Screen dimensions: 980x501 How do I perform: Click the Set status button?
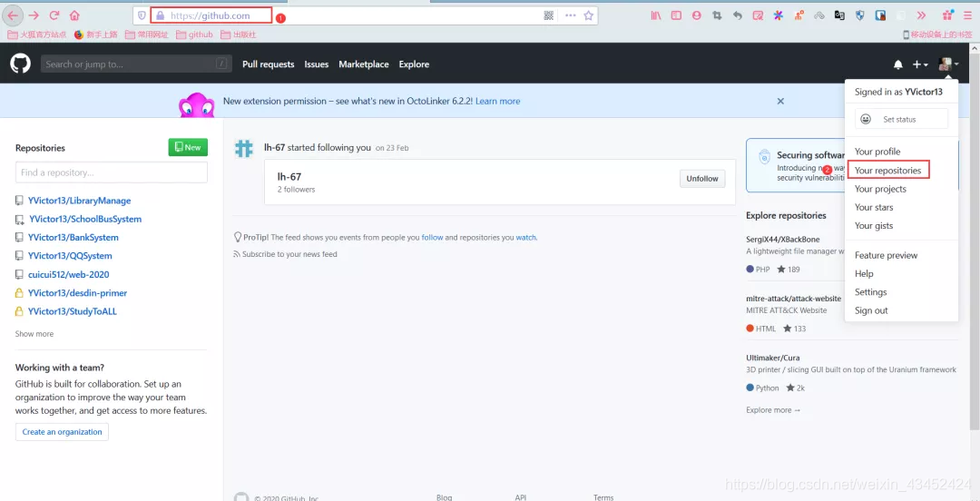click(x=901, y=119)
